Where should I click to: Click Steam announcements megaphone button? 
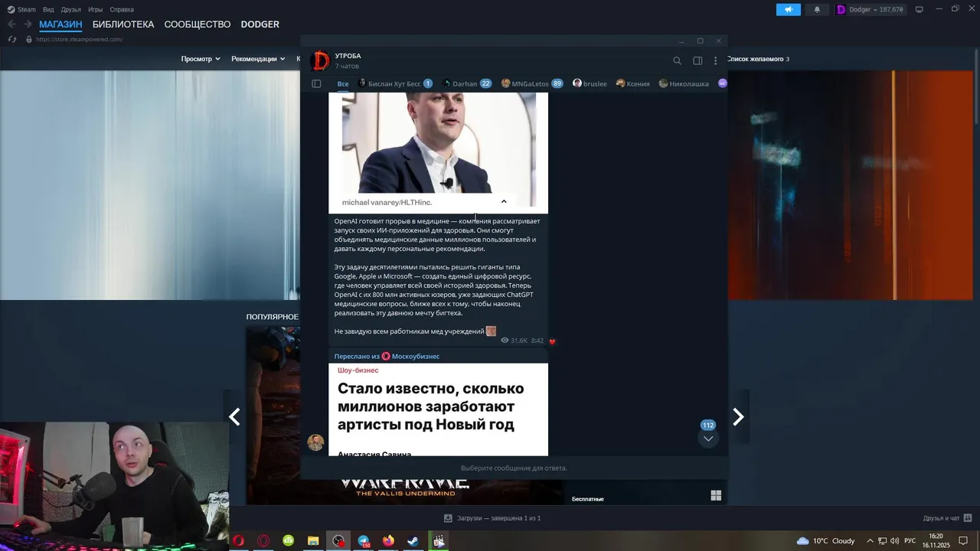click(x=788, y=9)
